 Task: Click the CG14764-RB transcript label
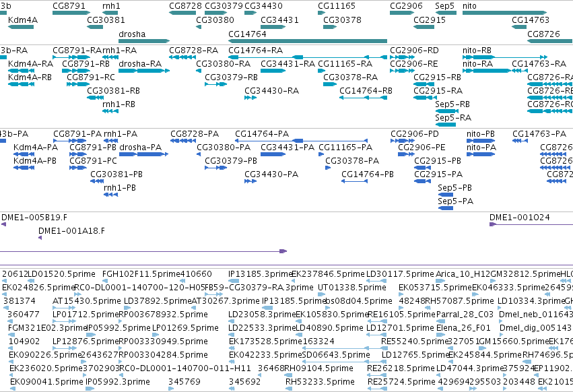(366, 91)
